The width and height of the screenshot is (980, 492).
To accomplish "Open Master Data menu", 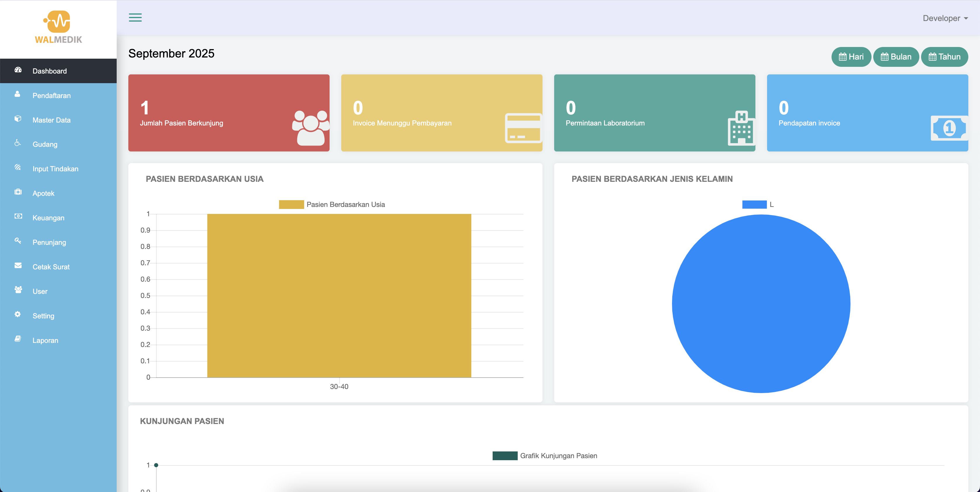I will point(58,120).
